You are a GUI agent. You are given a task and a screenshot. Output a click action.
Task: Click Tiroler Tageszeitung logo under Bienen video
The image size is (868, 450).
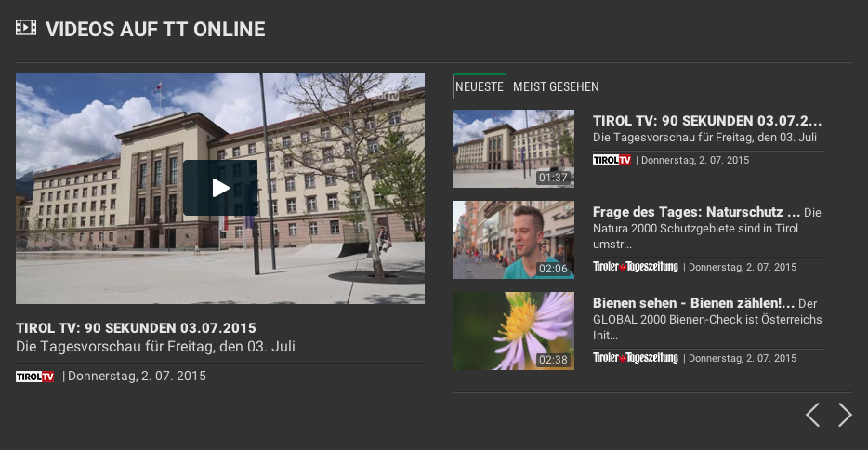[x=636, y=358]
